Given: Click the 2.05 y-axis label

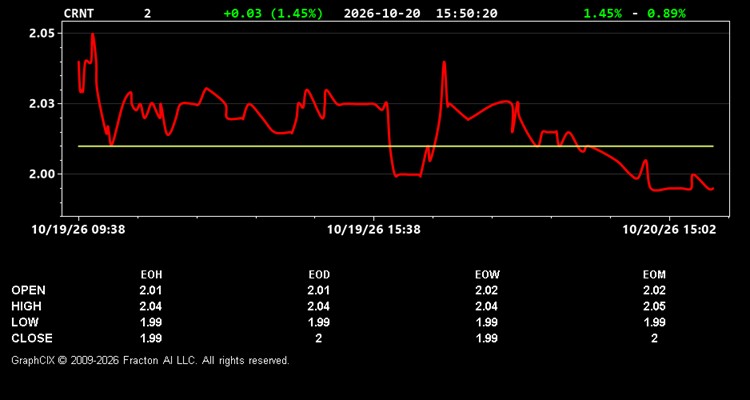Looking at the screenshot, I should click(42, 33).
